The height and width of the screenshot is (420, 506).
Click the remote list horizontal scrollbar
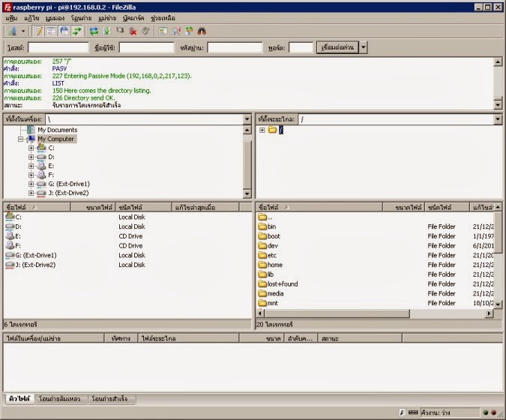tap(337, 313)
